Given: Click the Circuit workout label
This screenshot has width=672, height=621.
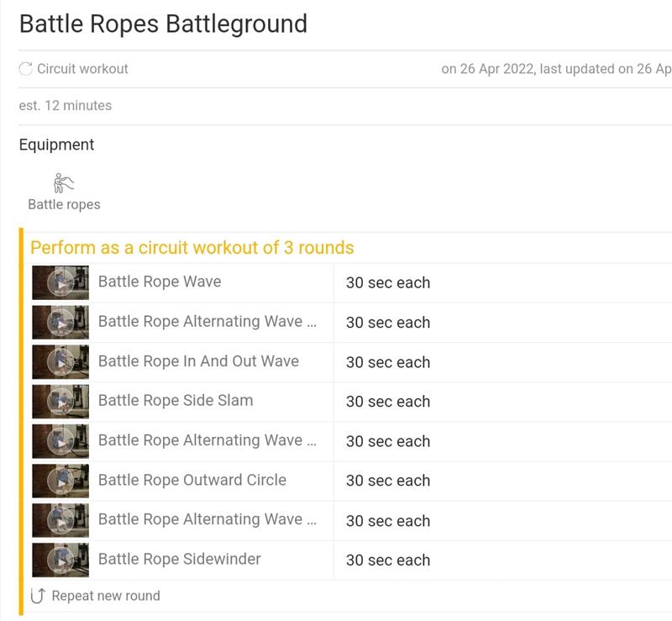Looking at the screenshot, I should [x=82, y=69].
